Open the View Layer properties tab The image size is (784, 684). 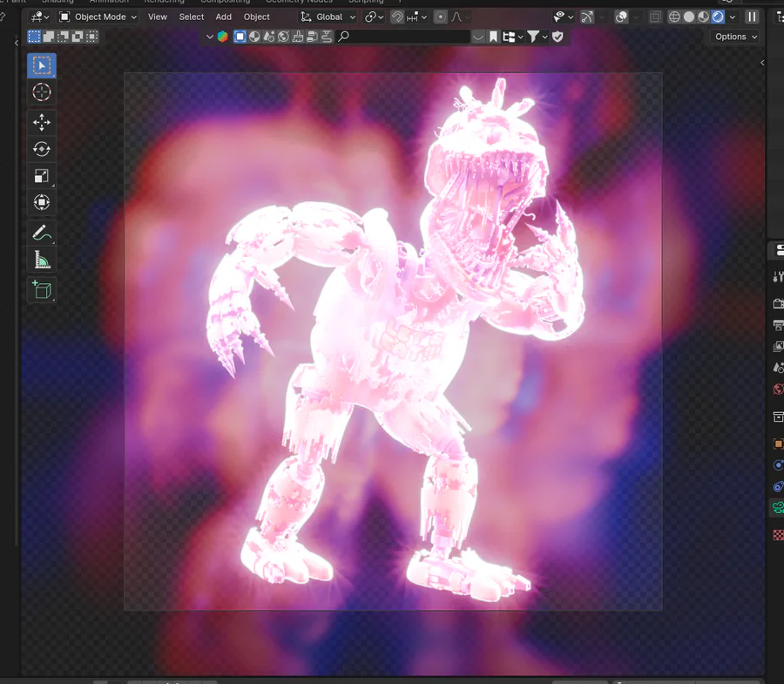pos(778,346)
